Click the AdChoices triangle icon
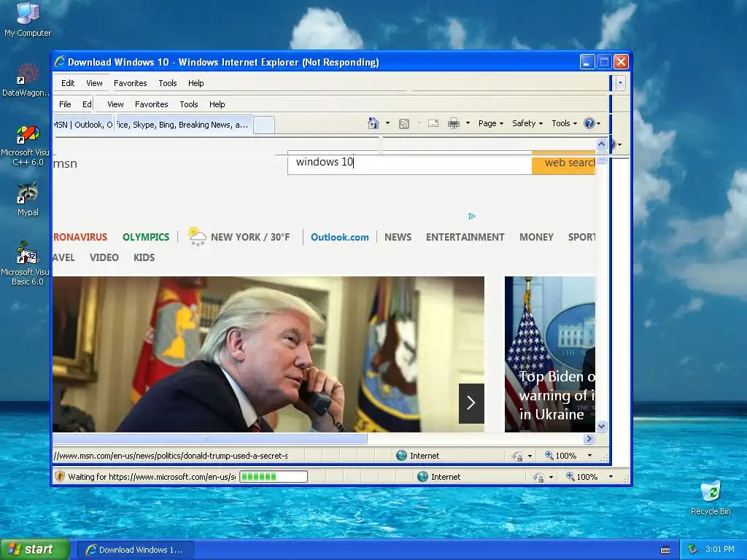Image resolution: width=747 pixels, height=560 pixels. pyautogui.click(x=472, y=216)
